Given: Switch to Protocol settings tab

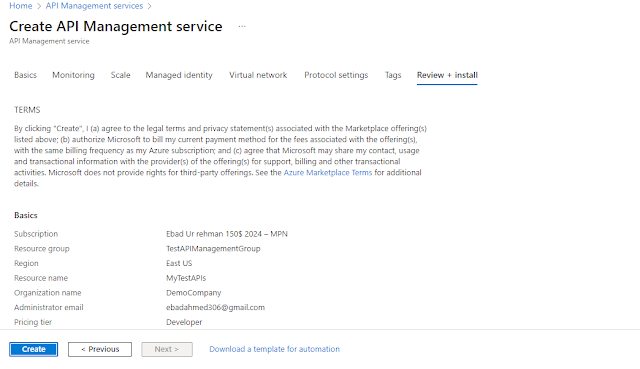Looking at the screenshot, I should 336,75.
